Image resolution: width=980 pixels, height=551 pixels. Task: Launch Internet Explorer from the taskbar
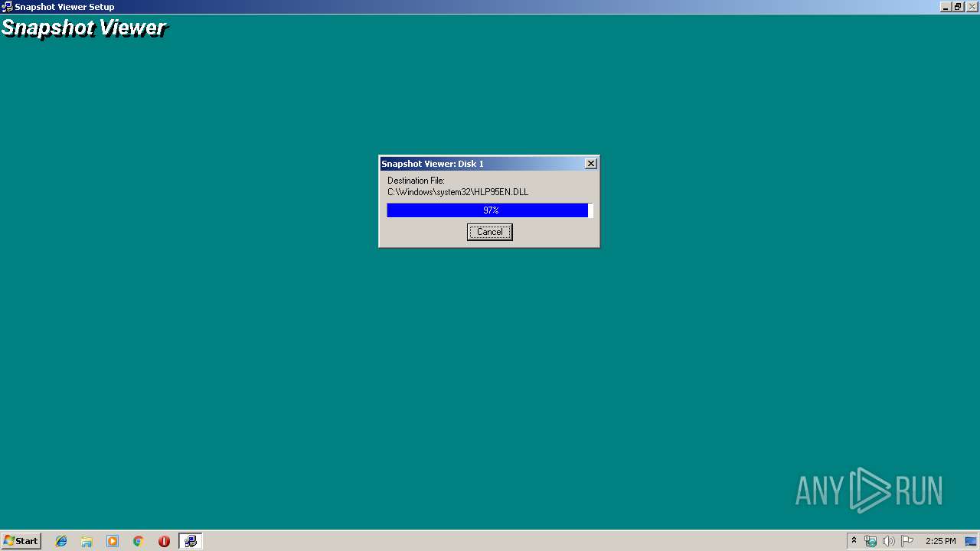coord(61,541)
